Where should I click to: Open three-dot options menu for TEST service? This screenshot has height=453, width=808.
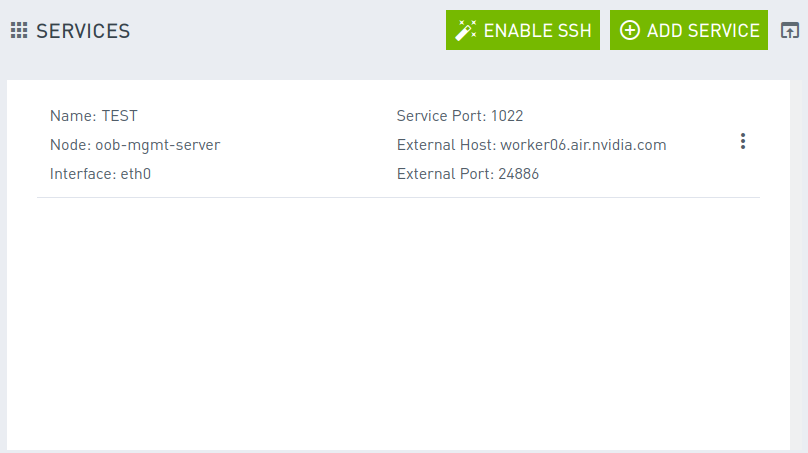(x=742, y=142)
